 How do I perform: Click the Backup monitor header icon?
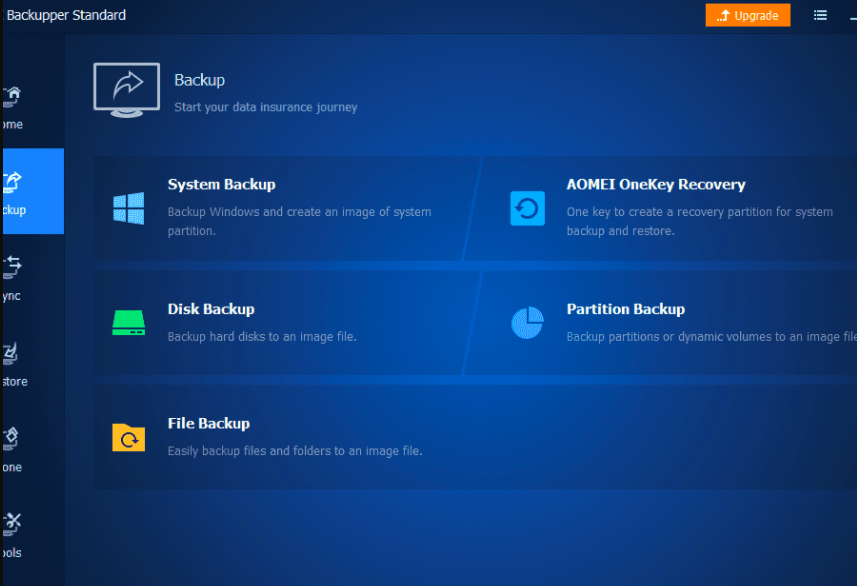point(127,90)
